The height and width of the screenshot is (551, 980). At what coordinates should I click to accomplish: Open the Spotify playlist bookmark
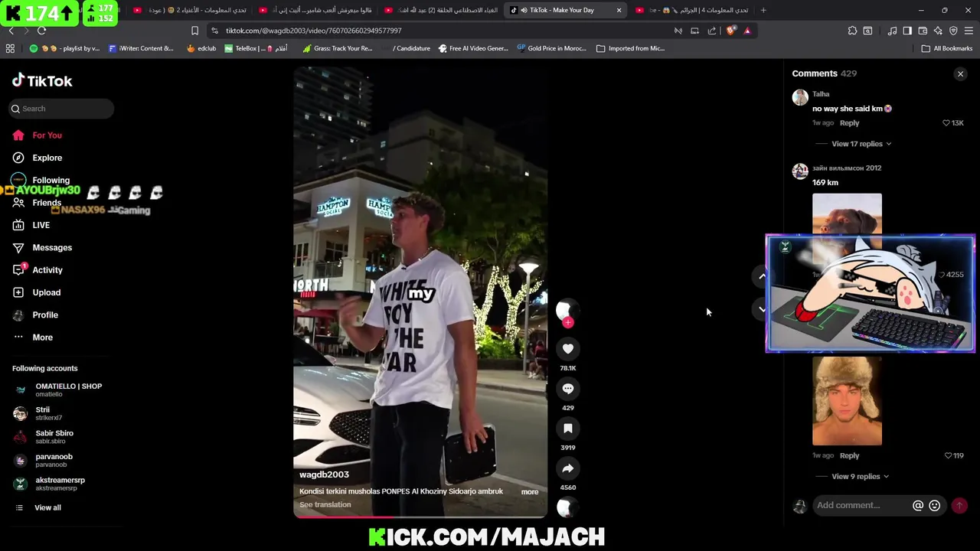click(64, 48)
